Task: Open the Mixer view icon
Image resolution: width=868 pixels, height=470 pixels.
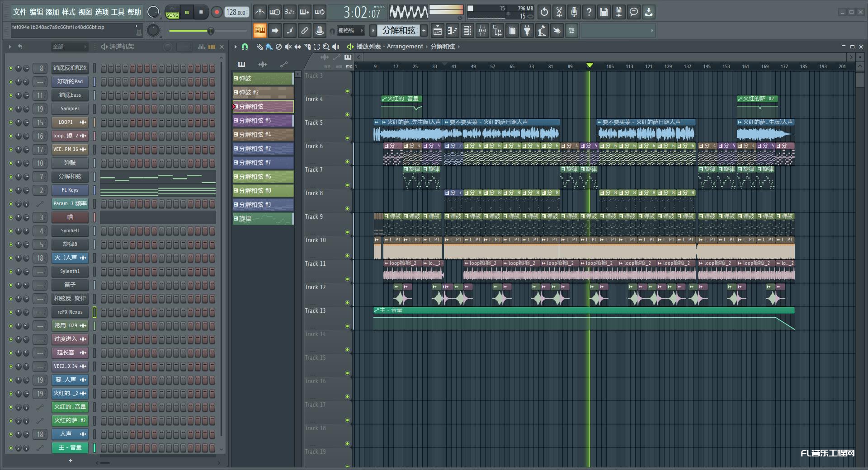Action: tap(482, 31)
